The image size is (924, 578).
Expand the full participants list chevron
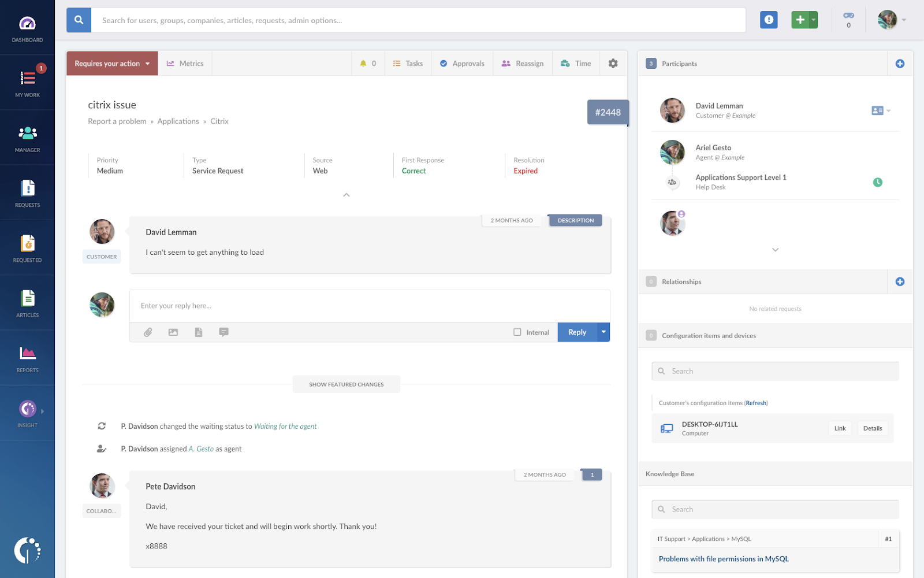tap(775, 250)
